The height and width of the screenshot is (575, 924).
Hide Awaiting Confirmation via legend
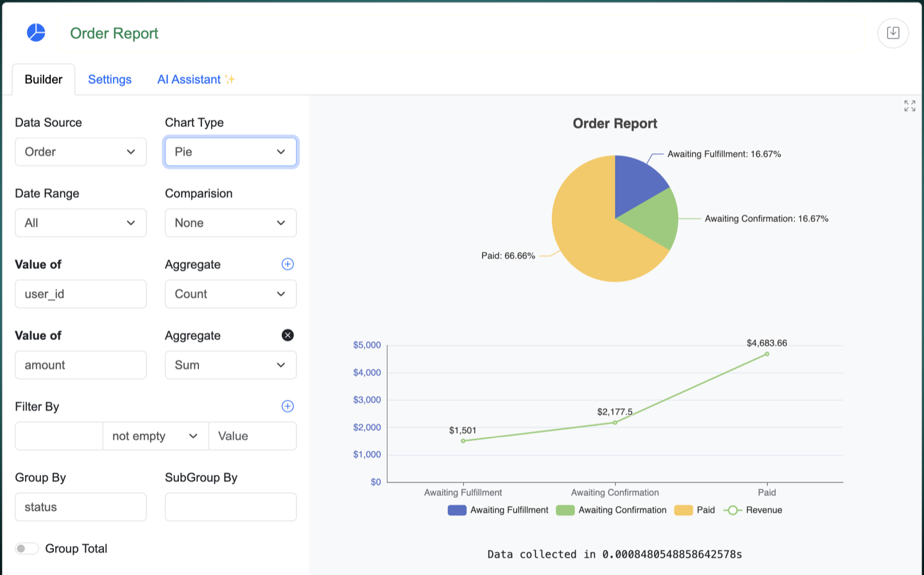(611, 510)
